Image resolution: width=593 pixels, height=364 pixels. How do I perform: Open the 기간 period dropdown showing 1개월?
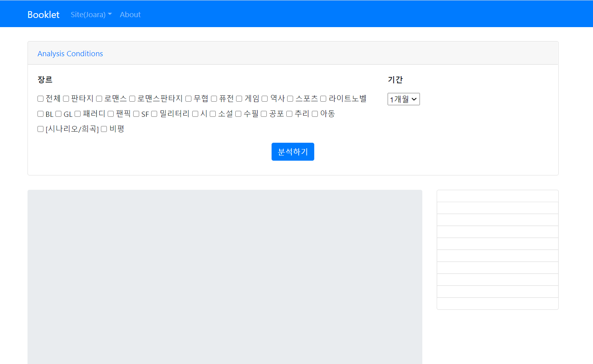[x=404, y=99]
